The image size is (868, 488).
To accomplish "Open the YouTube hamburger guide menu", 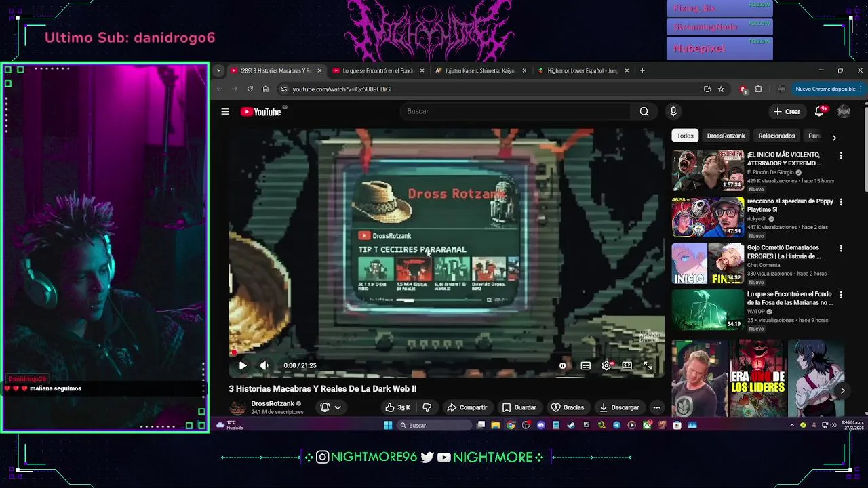I will pos(225,112).
